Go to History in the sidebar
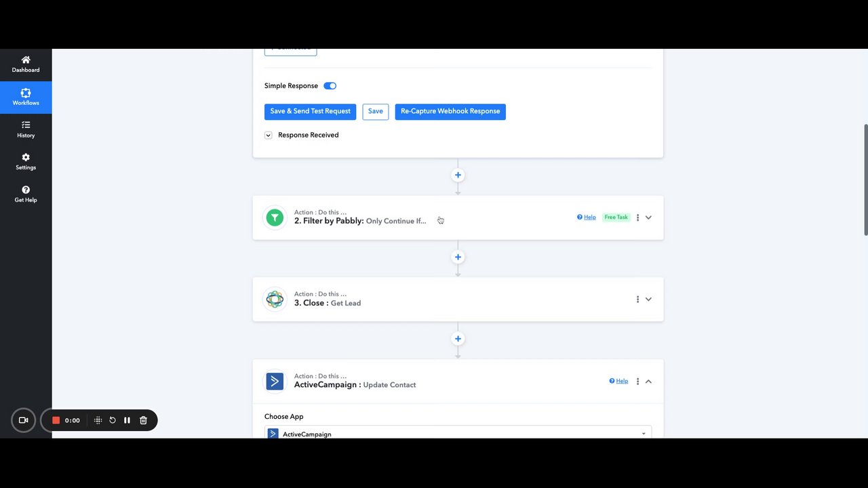 26,129
